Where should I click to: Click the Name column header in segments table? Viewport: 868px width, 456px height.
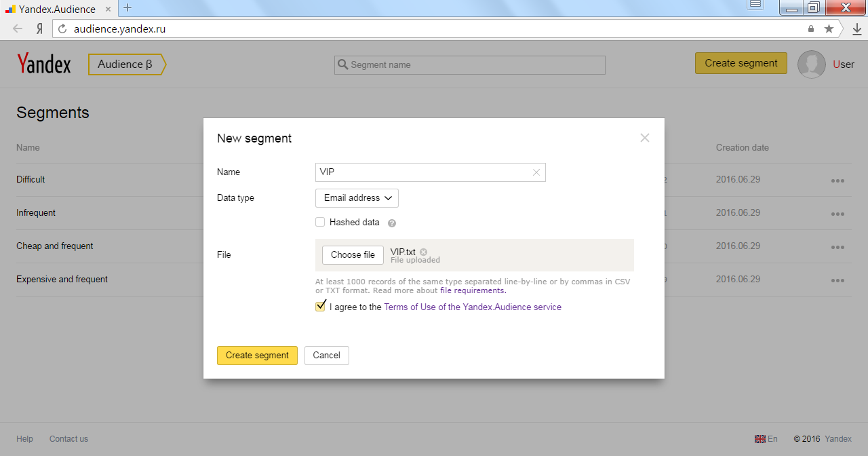click(x=28, y=148)
